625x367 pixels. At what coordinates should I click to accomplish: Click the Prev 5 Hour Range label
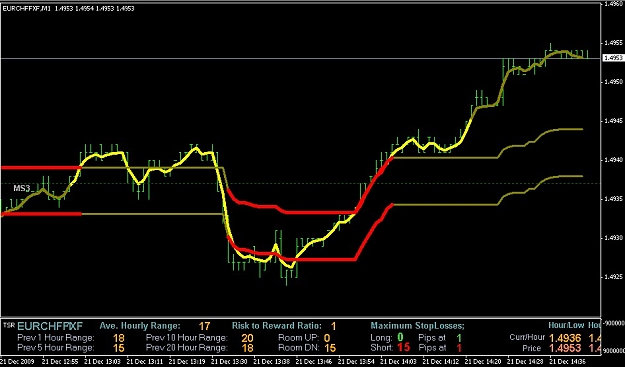click(56, 348)
